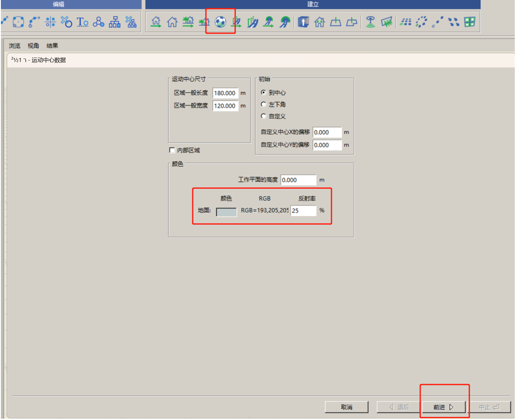Image resolution: width=517 pixels, height=420 pixels.
Task: Click the blue cube with arrow icon
Action: coord(303,22)
